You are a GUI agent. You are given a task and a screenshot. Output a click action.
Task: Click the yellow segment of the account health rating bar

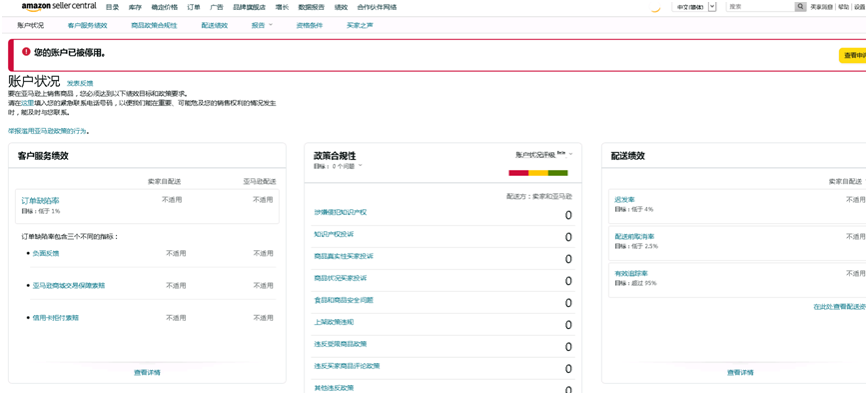coord(538,173)
